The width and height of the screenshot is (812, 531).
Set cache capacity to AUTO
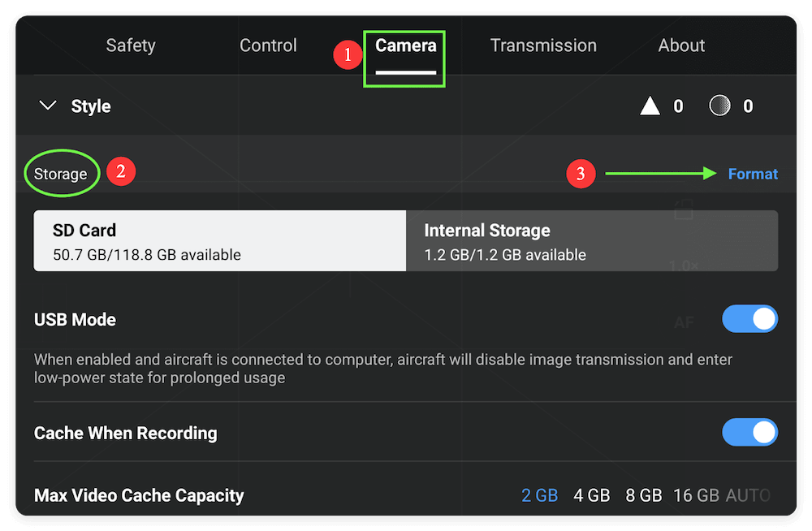tap(749, 495)
